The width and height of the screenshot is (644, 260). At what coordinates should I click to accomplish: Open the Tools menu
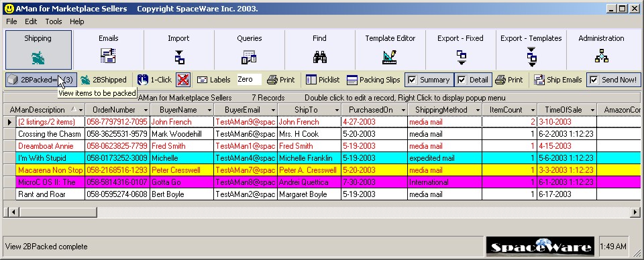coord(54,21)
